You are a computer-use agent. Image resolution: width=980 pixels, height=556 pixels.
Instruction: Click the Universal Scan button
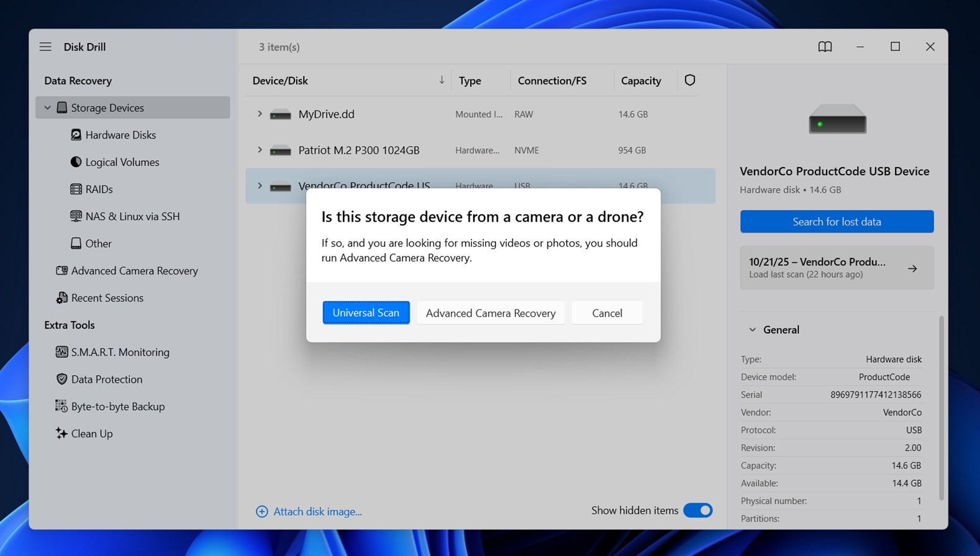(x=366, y=313)
